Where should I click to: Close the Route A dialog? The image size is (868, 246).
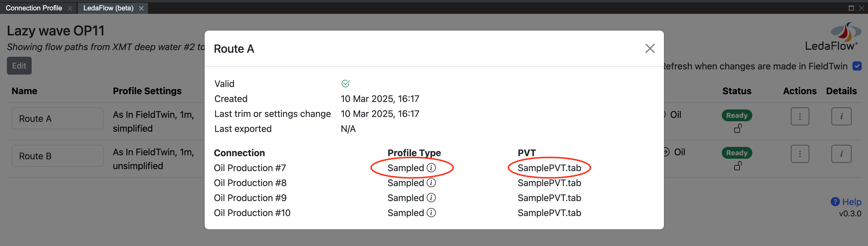coord(650,49)
